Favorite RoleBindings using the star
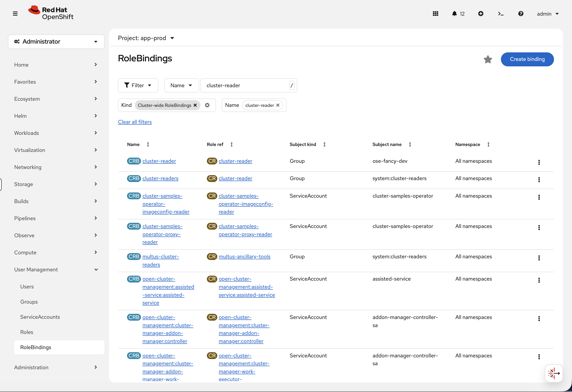 (x=488, y=59)
